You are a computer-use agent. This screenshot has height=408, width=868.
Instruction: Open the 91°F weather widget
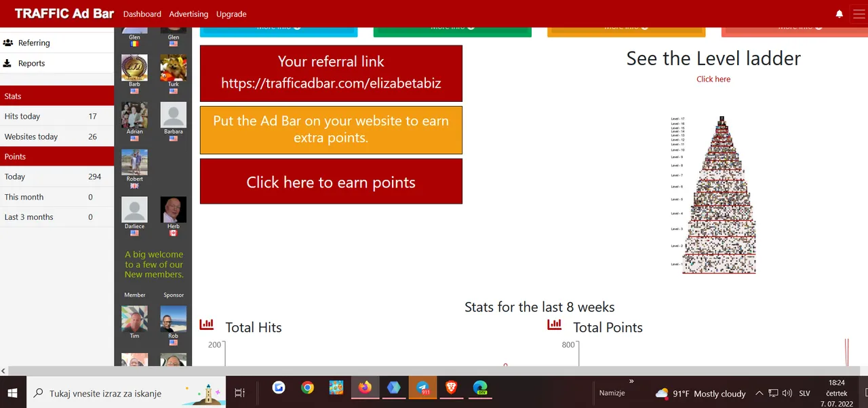(701, 393)
